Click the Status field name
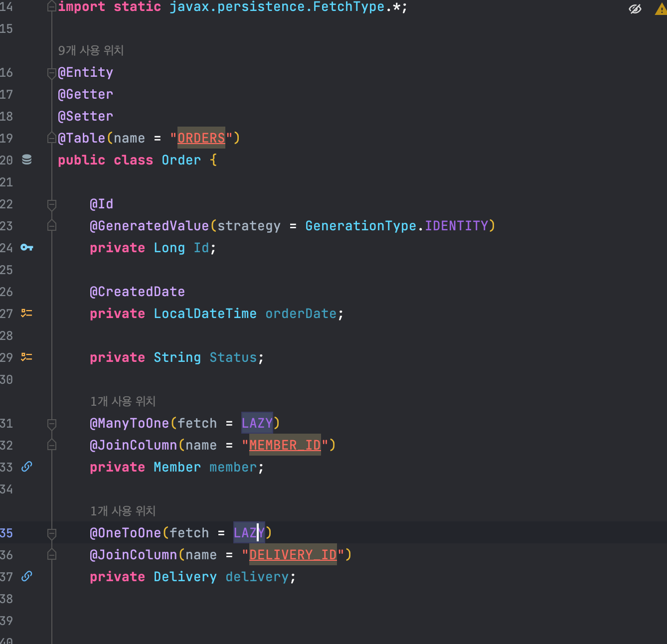The width and height of the screenshot is (667, 644). [x=233, y=357]
